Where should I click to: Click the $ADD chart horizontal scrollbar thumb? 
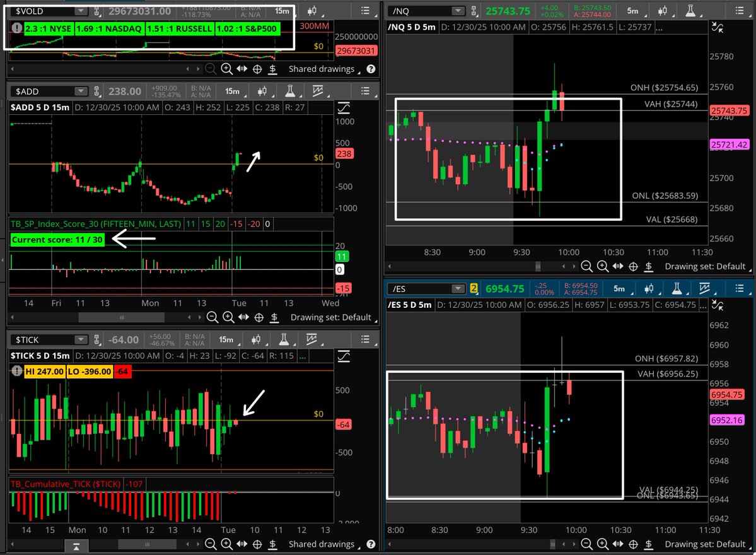[122, 317]
